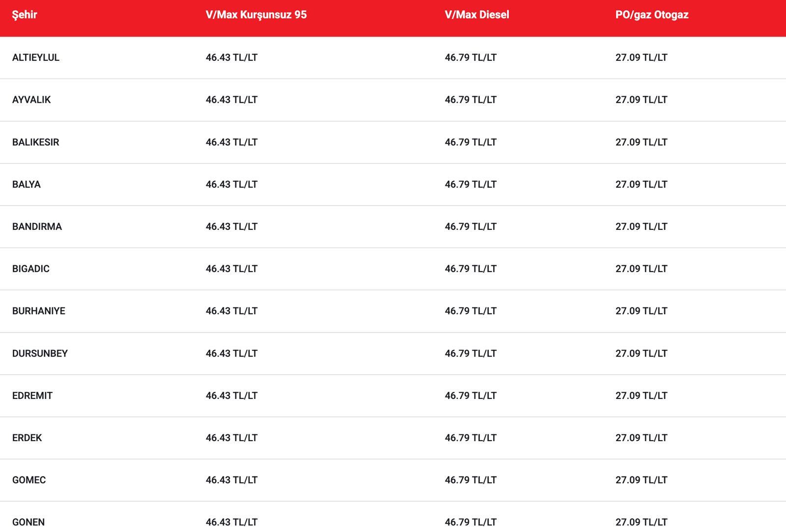The height and width of the screenshot is (532, 786).
Task: Click the Şehir column header
Action: tap(25, 15)
